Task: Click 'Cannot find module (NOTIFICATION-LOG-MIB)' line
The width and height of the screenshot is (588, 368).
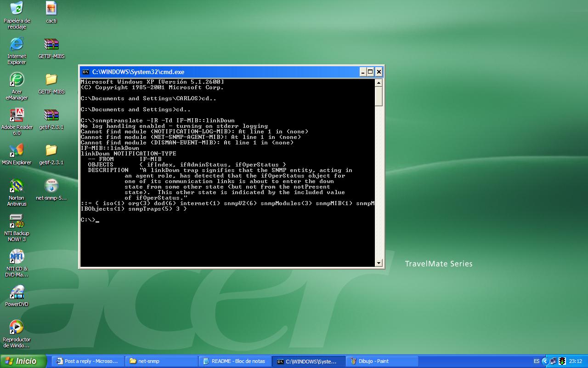Action: pyautogui.click(x=194, y=132)
